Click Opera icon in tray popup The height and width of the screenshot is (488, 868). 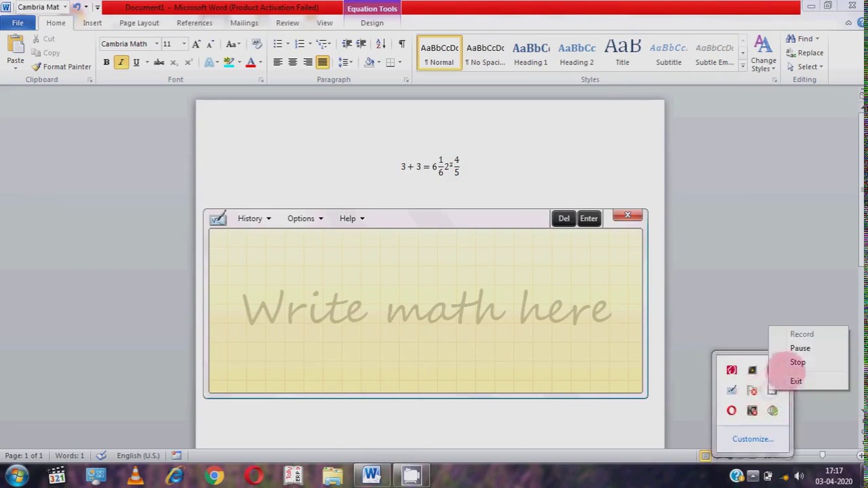point(731,411)
